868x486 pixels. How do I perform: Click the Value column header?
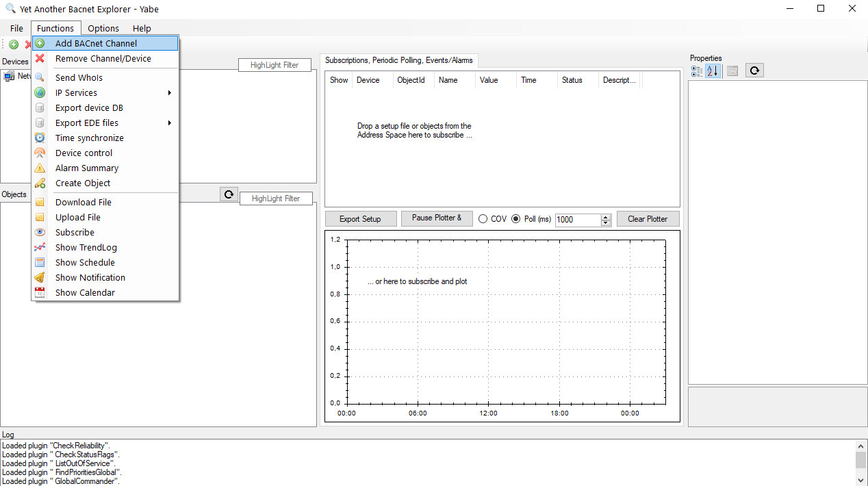pyautogui.click(x=496, y=80)
